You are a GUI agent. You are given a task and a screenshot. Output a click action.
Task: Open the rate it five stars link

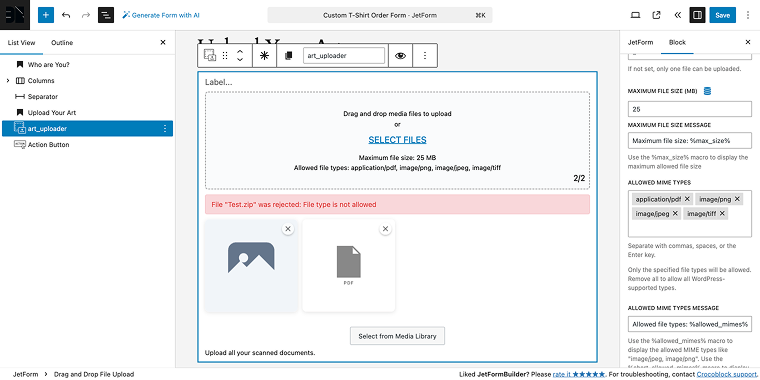tap(579, 374)
